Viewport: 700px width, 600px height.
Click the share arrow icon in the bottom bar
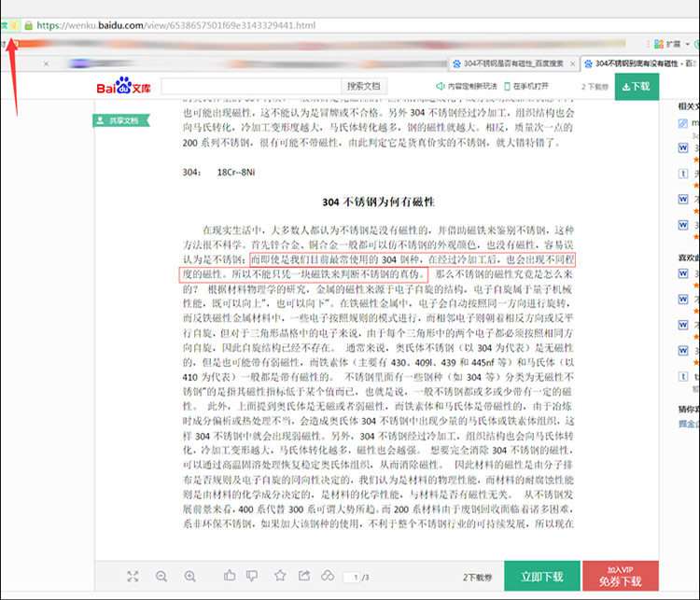pyautogui.click(x=304, y=576)
